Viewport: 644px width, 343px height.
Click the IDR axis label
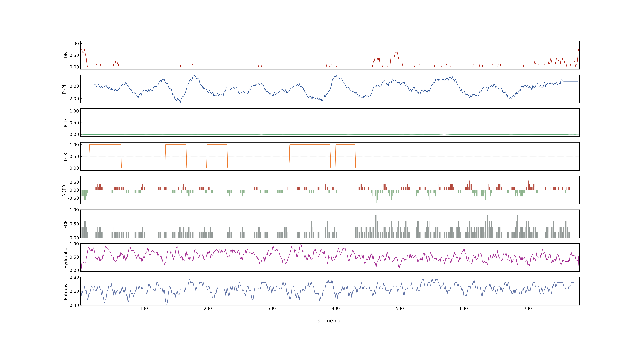click(66, 55)
